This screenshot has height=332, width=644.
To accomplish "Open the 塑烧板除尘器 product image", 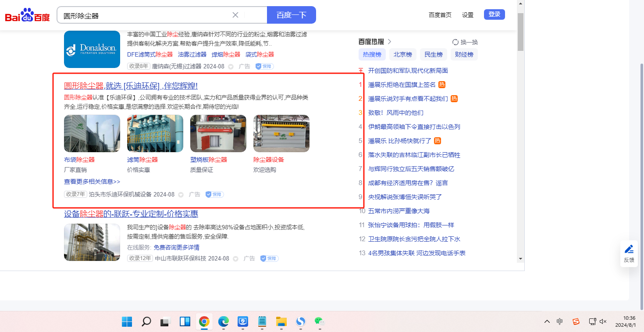I will pyautogui.click(x=218, y=133).
